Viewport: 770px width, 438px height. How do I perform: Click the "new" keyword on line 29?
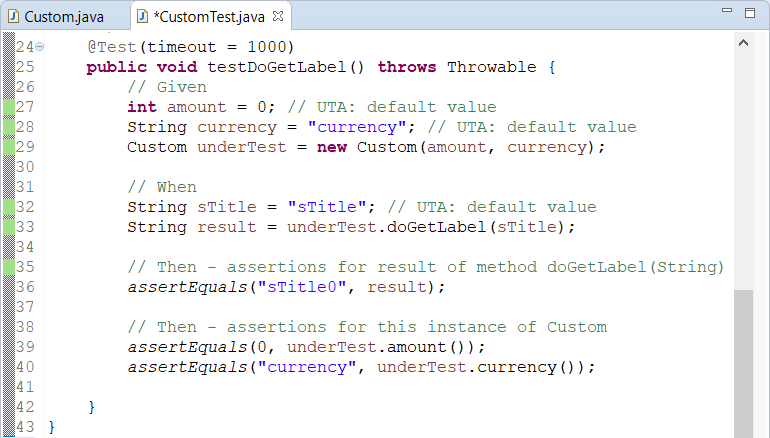click(x=332, y=147)
